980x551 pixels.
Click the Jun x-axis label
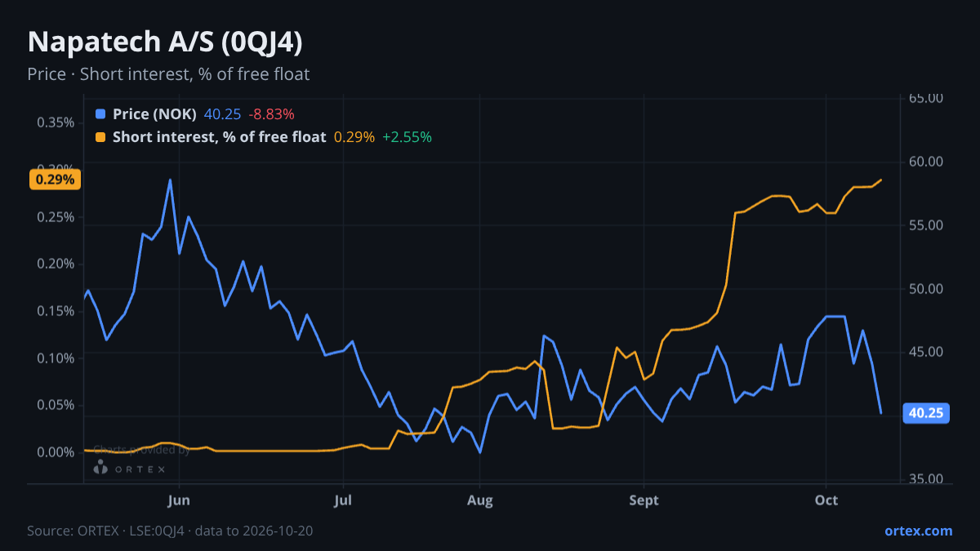tap(179, 500)
